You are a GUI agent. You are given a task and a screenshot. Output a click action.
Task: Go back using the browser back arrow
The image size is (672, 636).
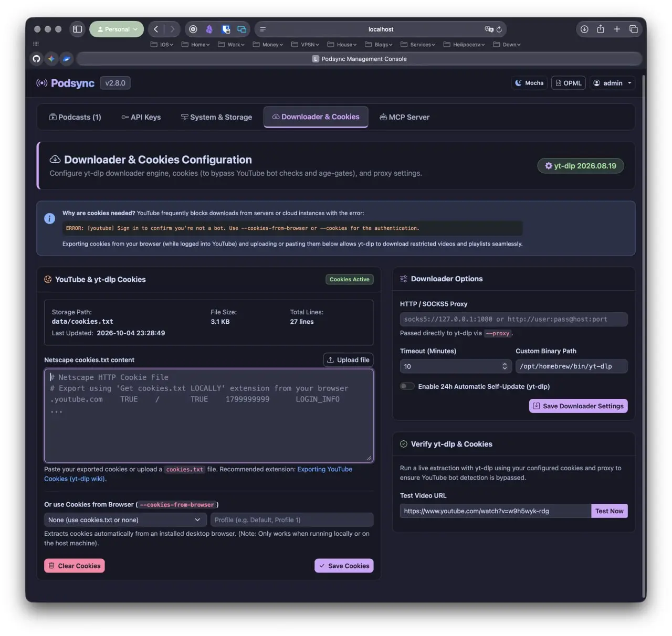pyautogui.click(x=156, y=29)
